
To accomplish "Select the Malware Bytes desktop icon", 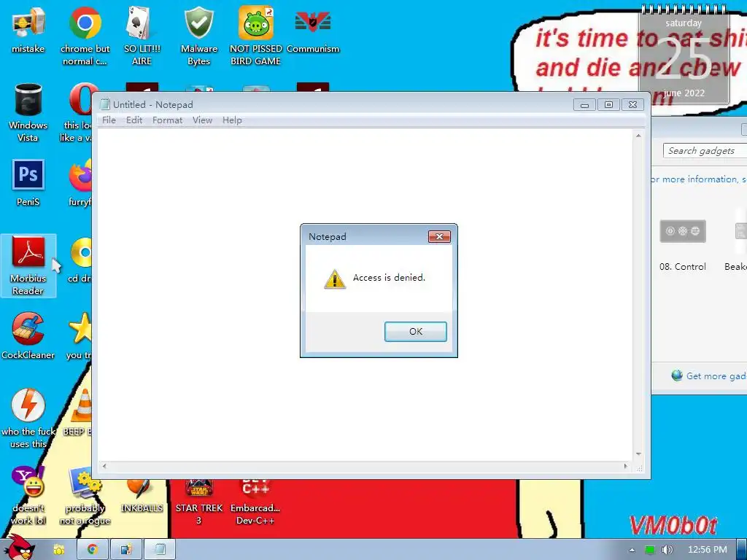I will tap(198, 35).
